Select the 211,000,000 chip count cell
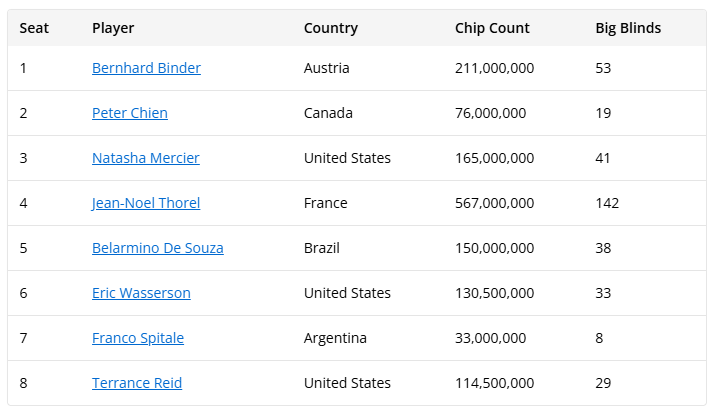 494,68
